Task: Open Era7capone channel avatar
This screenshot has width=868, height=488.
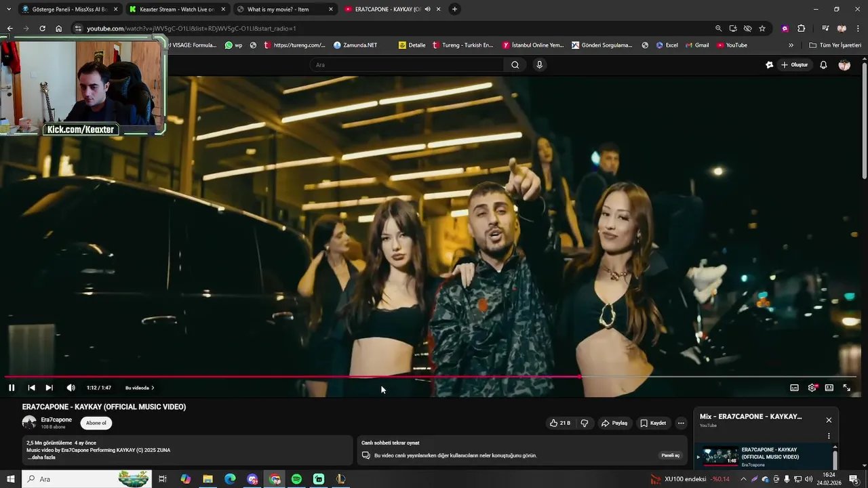Action: tap(29, 423)
